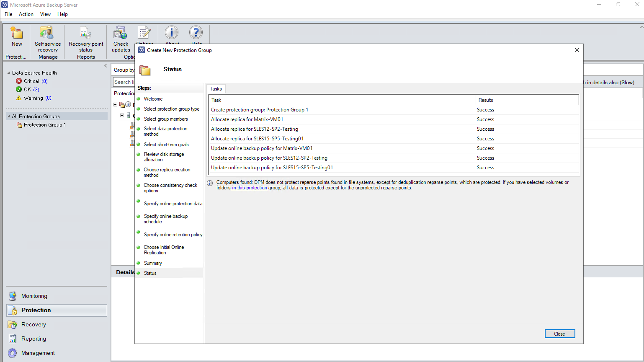
Task: Follow the 'in this protection' link
Action: pyautogui.click(x=250, y=188)
